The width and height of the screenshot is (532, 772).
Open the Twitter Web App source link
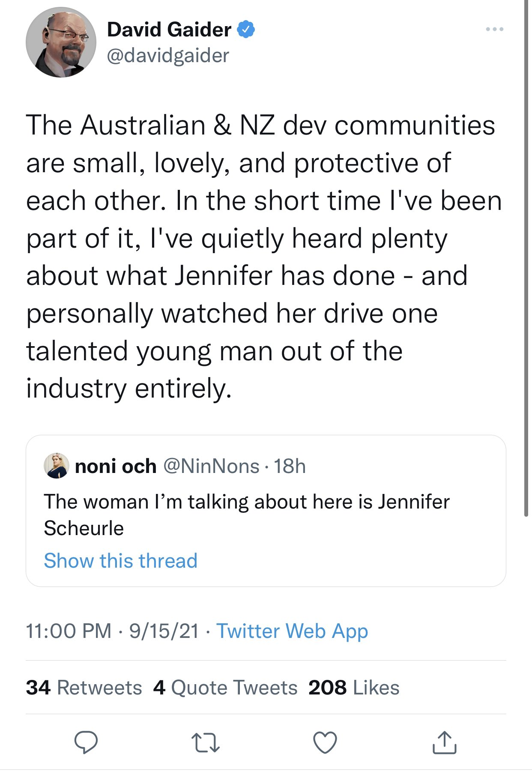292,631
